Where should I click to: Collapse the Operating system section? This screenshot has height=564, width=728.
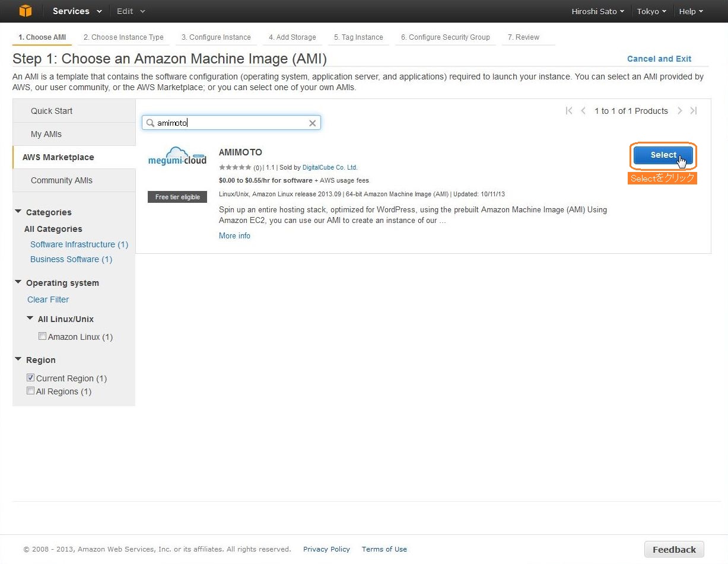18,282
